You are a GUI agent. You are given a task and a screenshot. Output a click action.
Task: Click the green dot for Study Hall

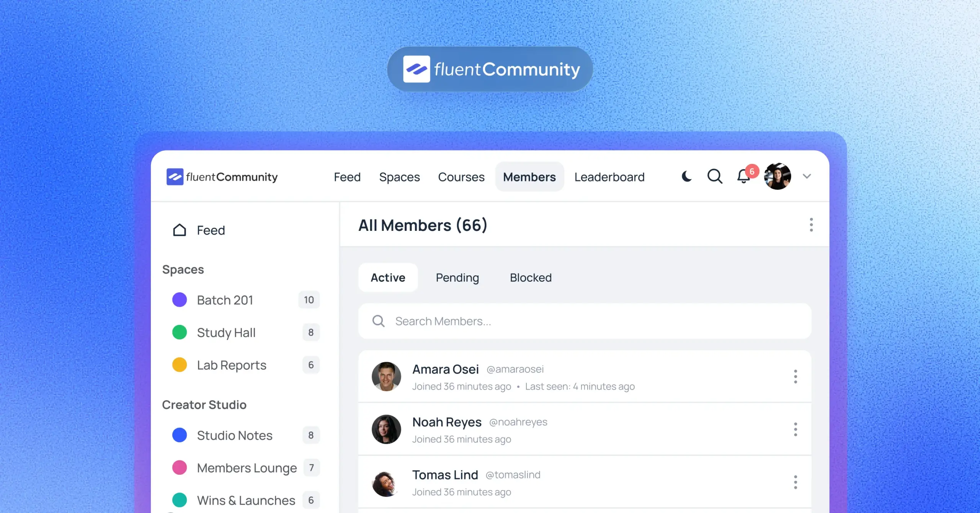click(180, 332)
